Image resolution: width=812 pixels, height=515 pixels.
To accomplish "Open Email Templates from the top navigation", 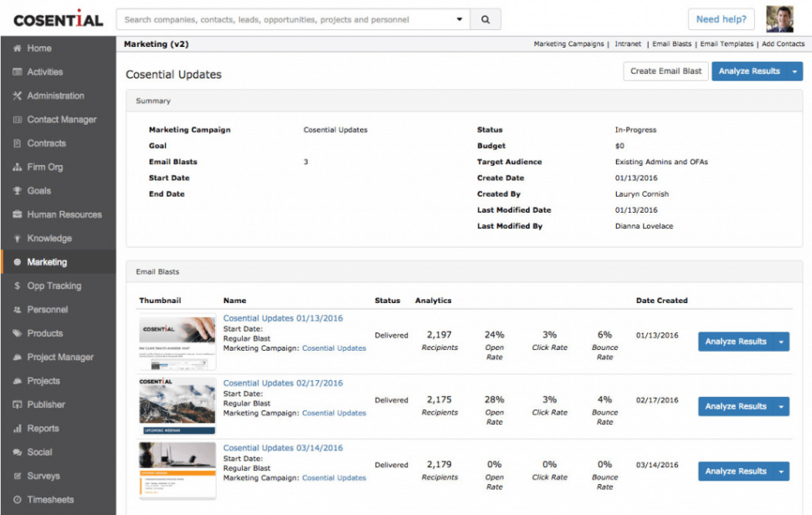I will (725, 44).
